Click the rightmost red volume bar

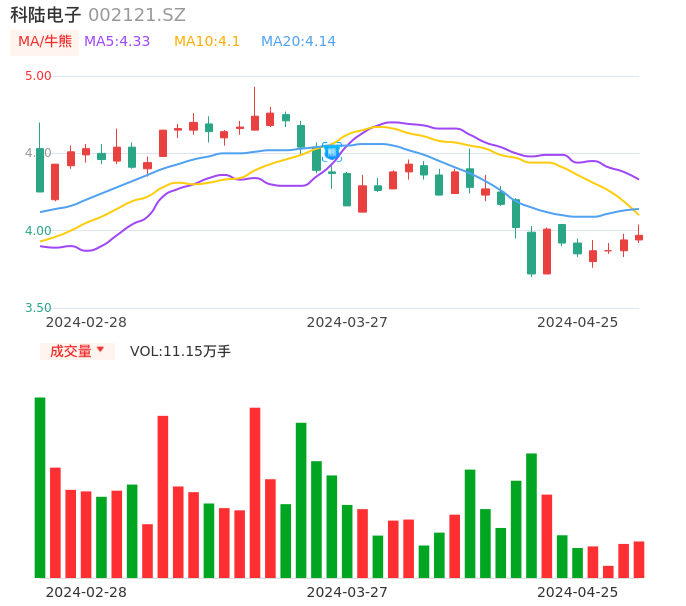click(639, 559)
